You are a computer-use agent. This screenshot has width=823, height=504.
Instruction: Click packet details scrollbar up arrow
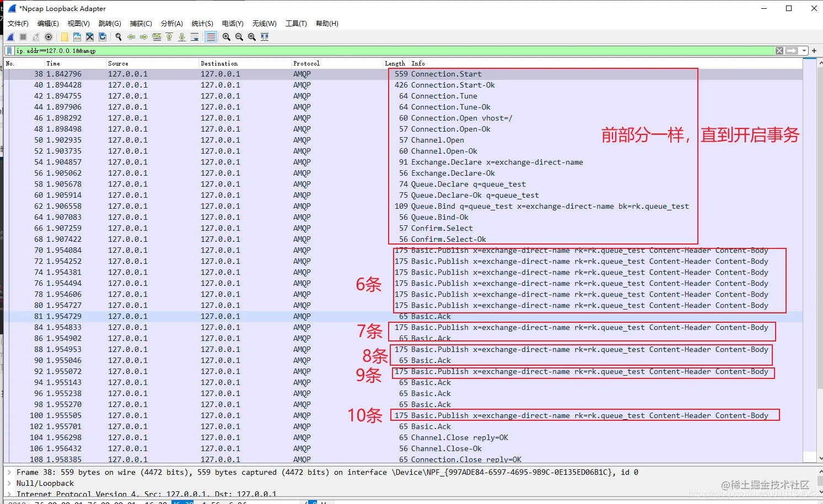click(820, 472)
